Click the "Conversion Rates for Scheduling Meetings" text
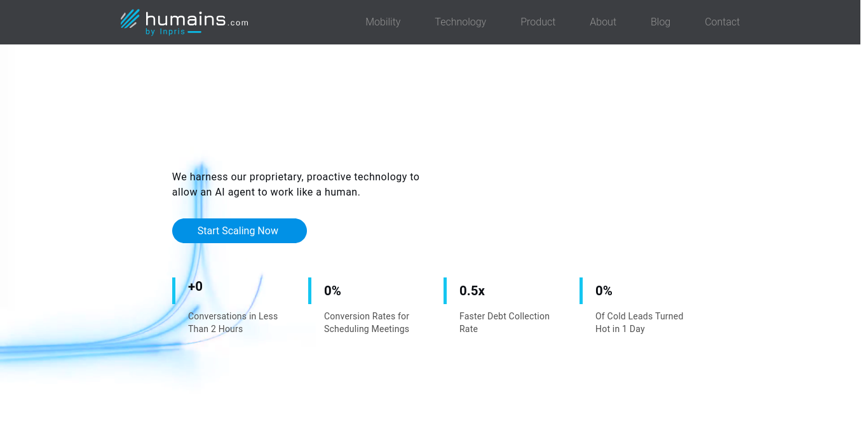Viewport: 868px width, 433px height. click(367, 323)
